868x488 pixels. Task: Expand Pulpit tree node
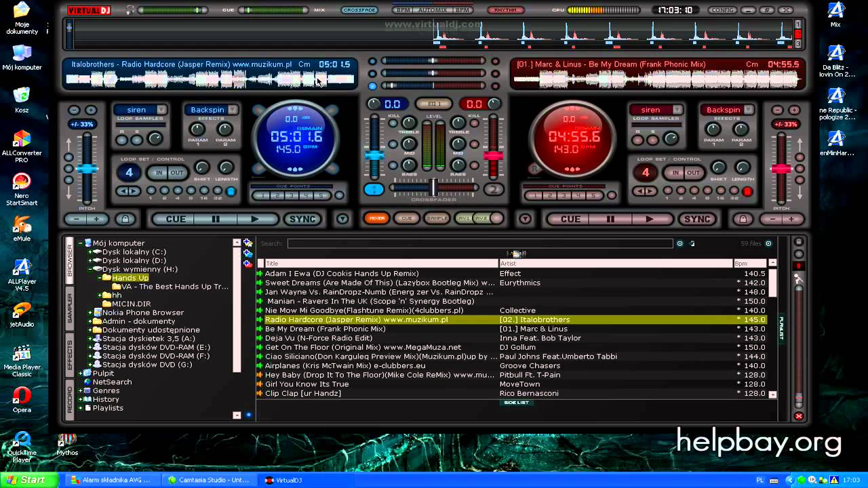click(81, 373)
